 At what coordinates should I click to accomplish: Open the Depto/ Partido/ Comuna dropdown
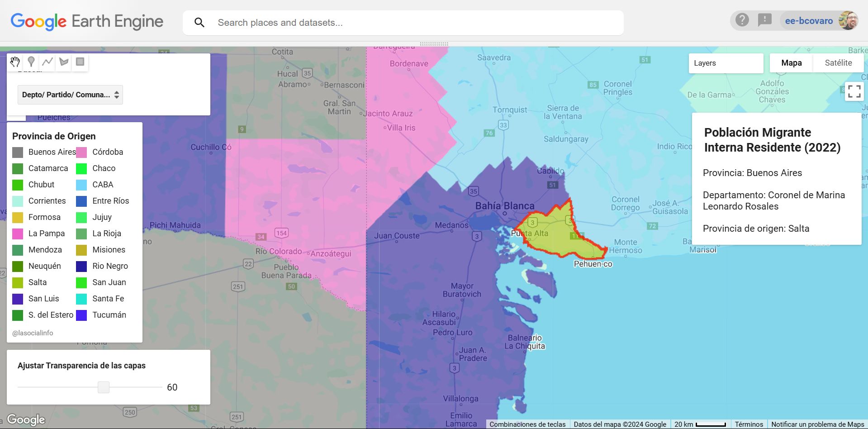[x=70, y=95]
